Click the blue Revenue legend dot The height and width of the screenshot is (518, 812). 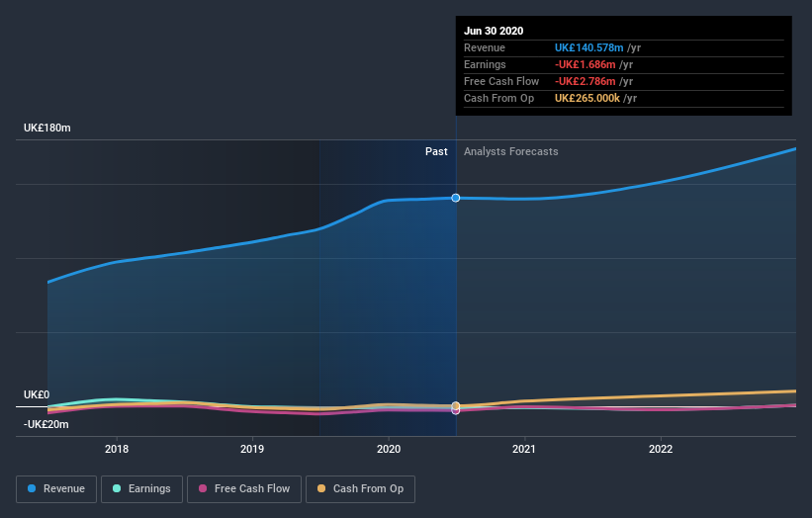point(32,488)
